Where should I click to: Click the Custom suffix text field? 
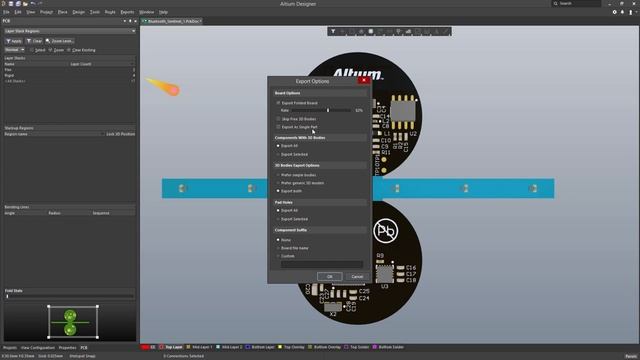(322, 264)
